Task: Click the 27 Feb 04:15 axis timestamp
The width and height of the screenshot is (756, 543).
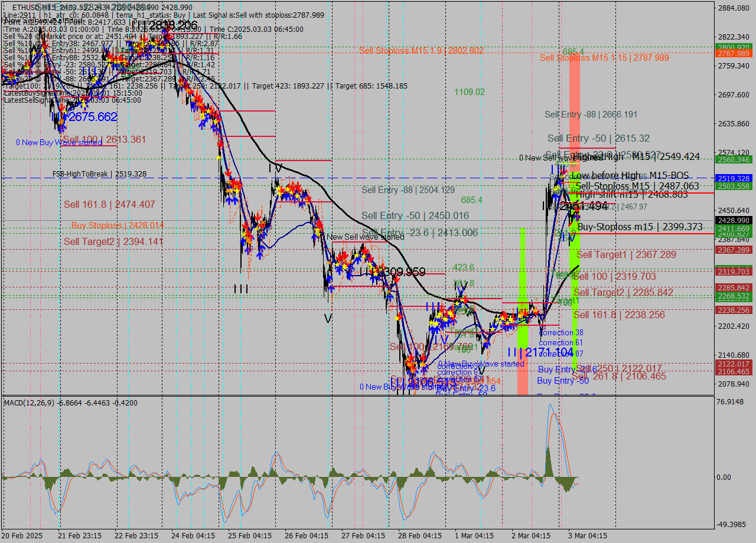Action: point(362,535)
